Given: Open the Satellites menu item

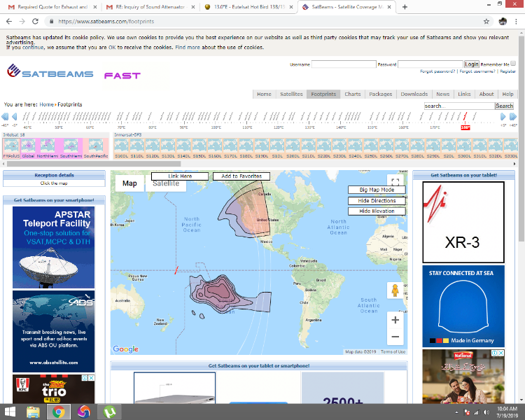Looking at the screenshot, I should [x=291, y=94].
